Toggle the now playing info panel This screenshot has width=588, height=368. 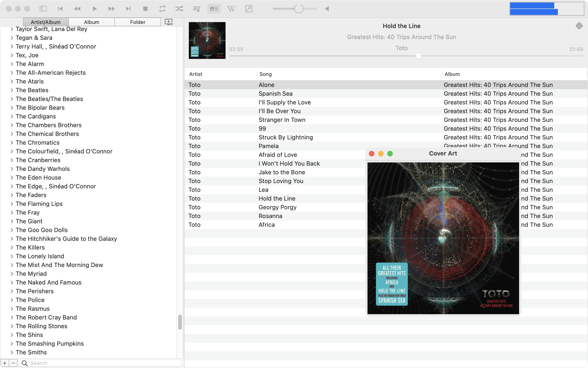point(214,9)
